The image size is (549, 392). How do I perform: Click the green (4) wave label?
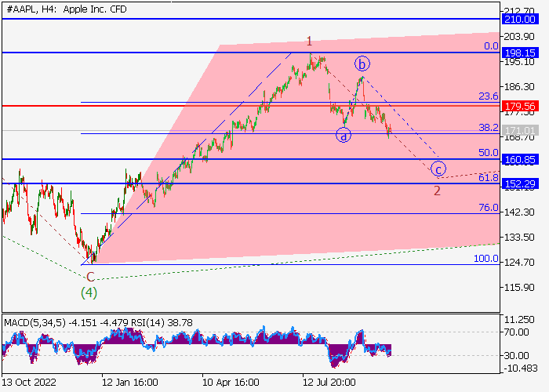pyautogui.click(x=89, y=292)
